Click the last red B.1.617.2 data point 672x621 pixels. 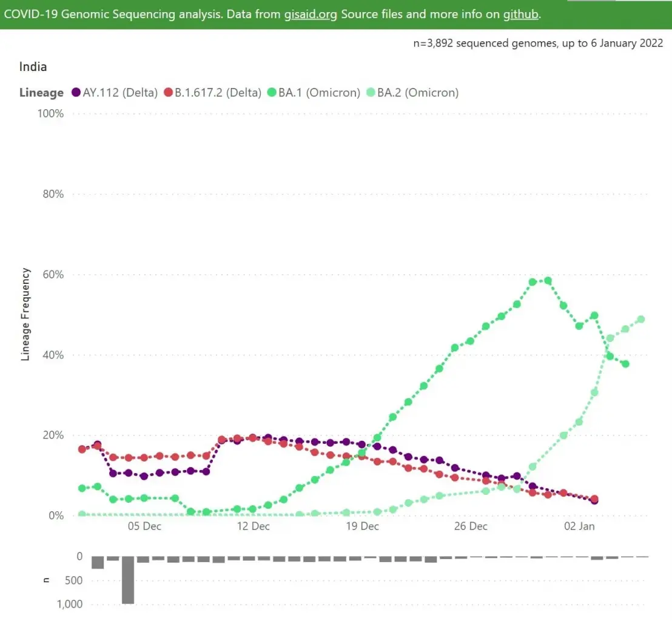(594, 499)
